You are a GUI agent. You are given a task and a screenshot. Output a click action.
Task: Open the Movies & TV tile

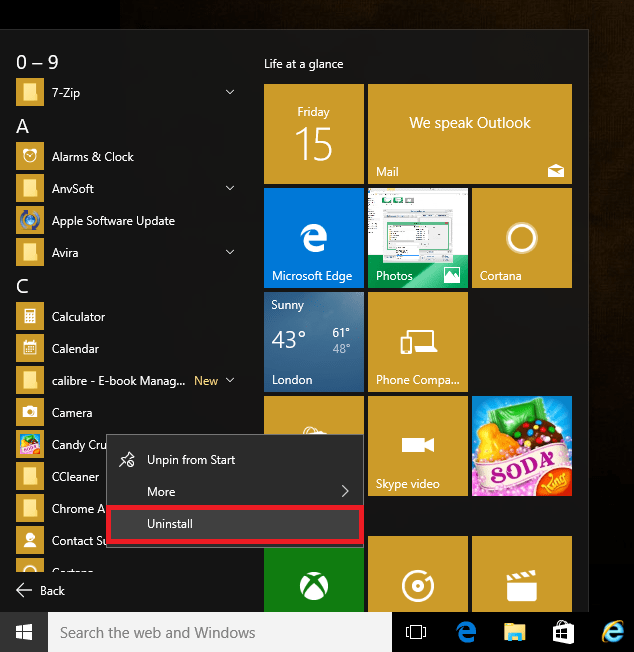522,574
